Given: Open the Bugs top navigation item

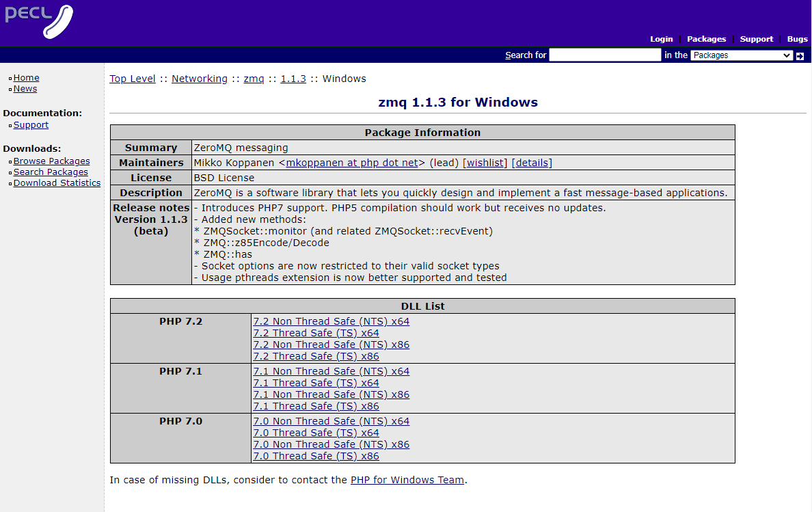Looking at the screenshot, I should [797, 39].
